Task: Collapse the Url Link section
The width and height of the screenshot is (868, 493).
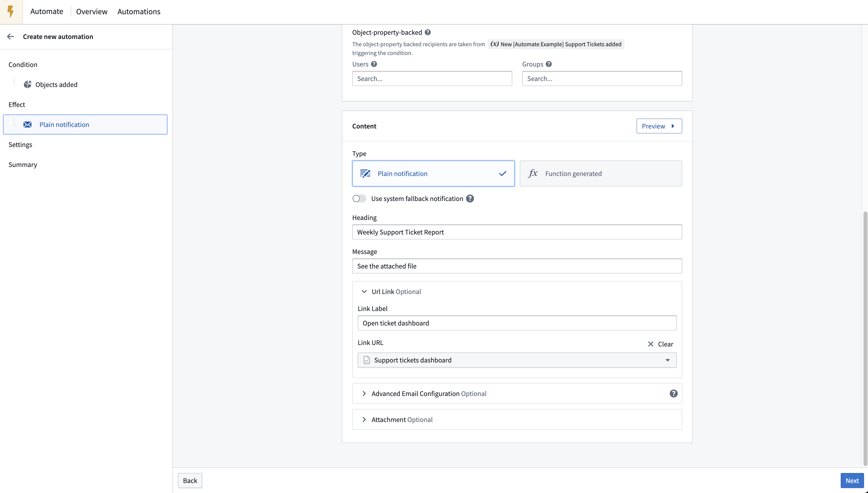Action: (x=364, y=291)
